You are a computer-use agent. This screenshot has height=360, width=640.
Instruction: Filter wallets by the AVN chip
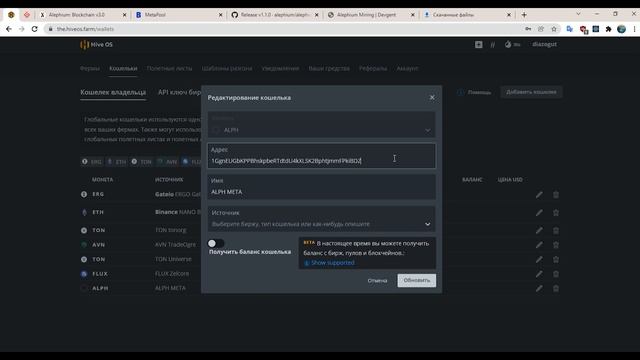(x=167, y=162)
